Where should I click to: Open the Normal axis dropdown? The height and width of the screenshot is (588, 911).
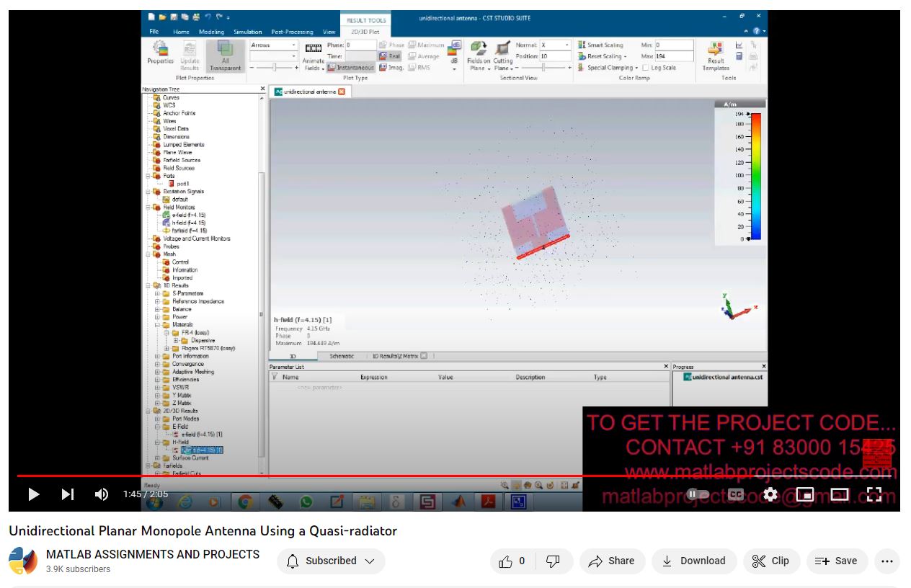554,45
